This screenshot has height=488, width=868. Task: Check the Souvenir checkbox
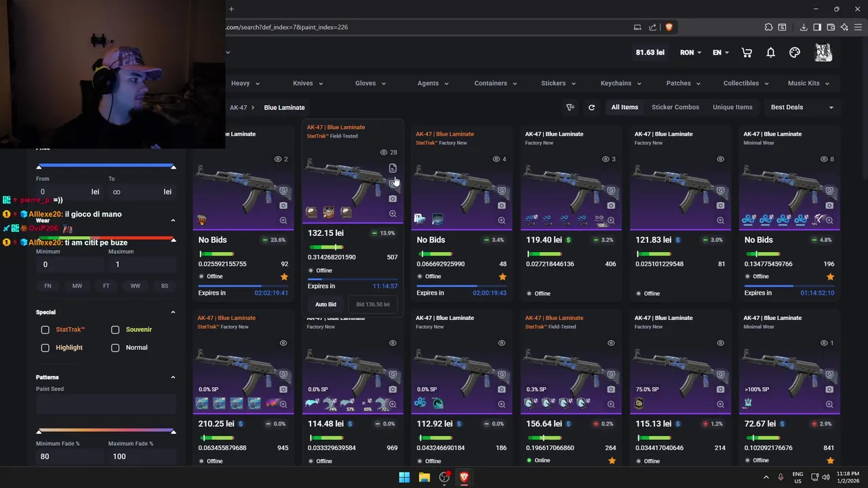(115, 329)
